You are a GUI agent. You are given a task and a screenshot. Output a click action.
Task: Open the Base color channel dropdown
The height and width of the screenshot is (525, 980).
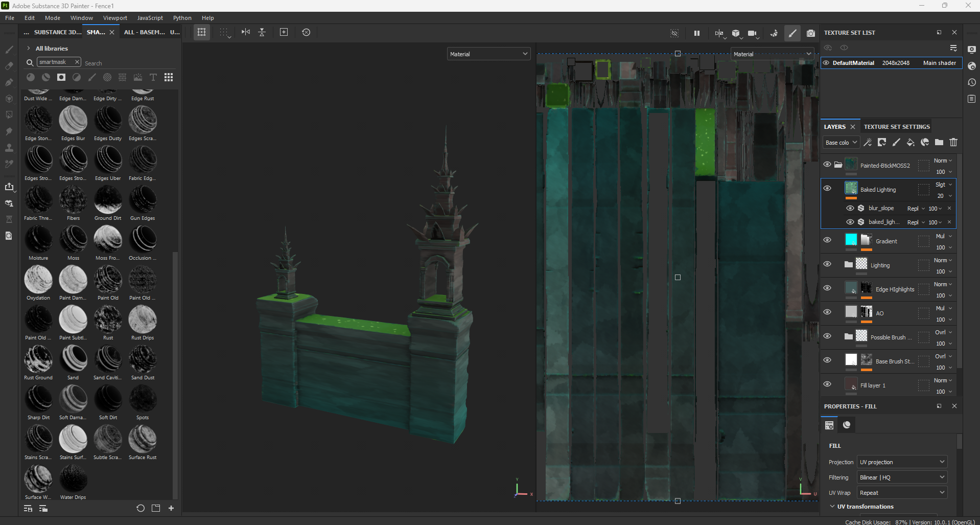pyautogui.click(x=841, y=143)
